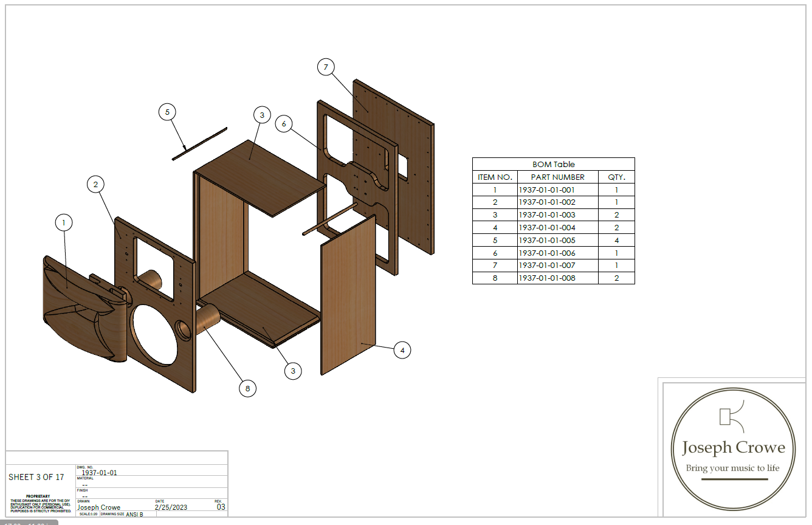Select the item 6 balloon callout

[x=284, y=124]
